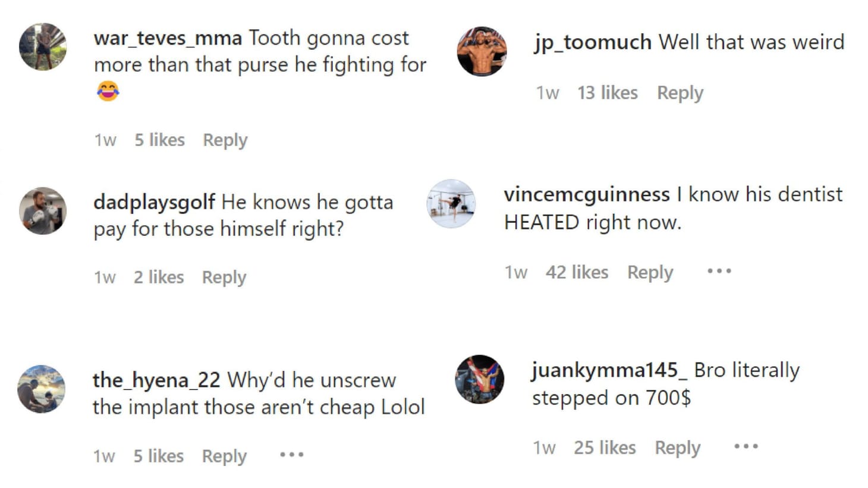View the 5 likes on the_hyena_22's comment

coord(159,456)
